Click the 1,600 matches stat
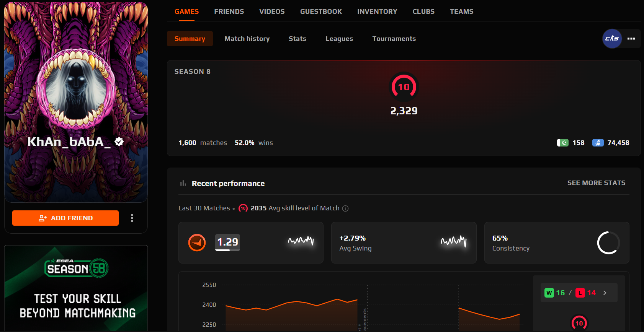Screen dimensions: 644x332 (203, 143)
